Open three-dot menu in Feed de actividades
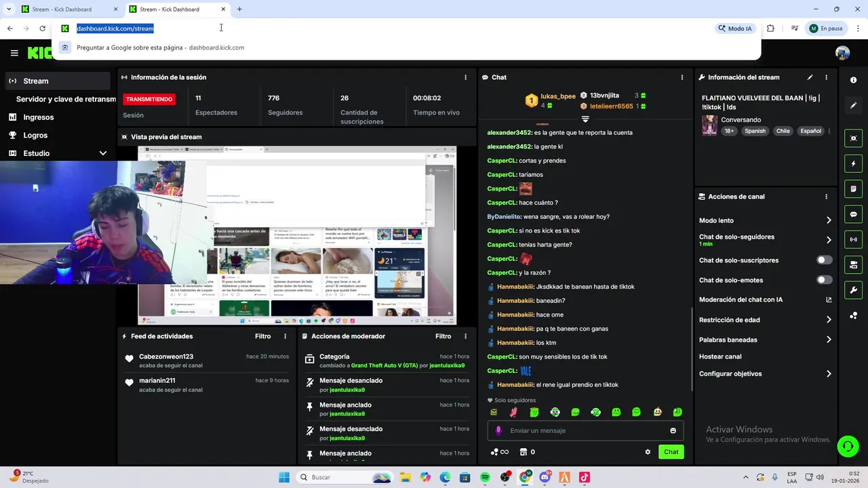This screenshot has height=488, width=868. (x=285, y=336)
